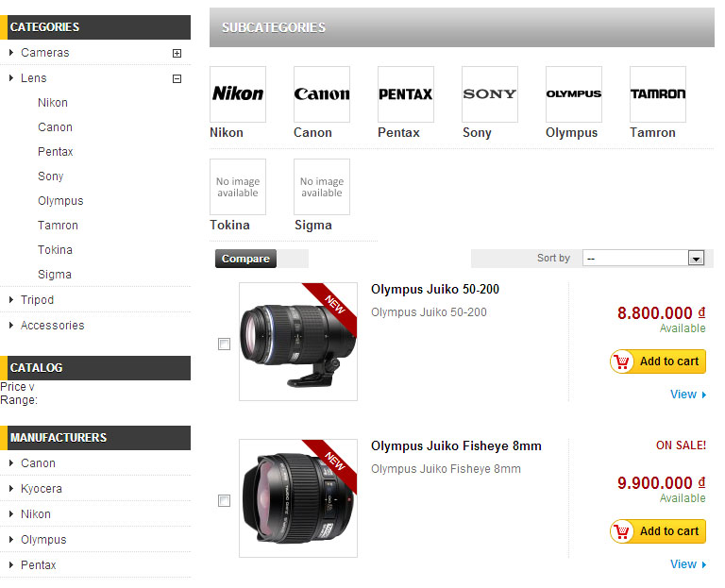This screenshot has width=725, height=588.
Task: Open the Pentax logo subcategory image
Action: tap(406, 94)
